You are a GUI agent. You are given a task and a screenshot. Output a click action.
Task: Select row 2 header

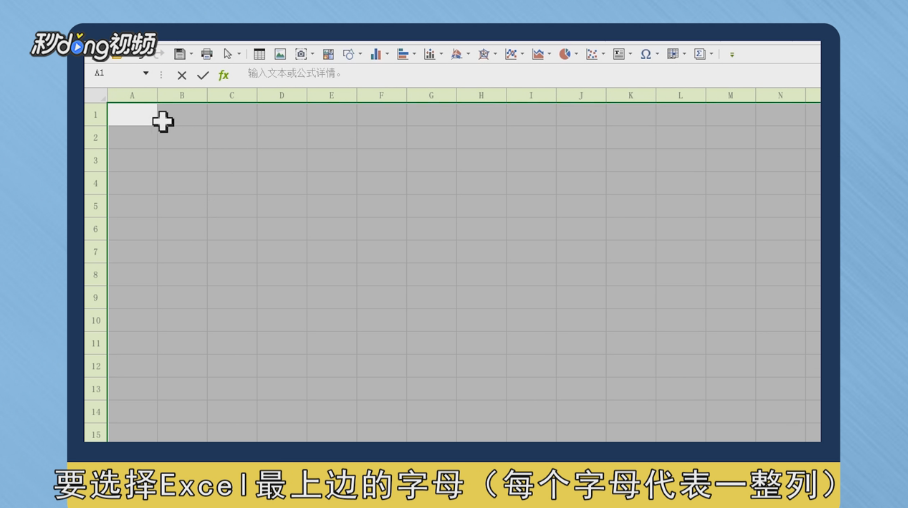[x=96, y=138]
